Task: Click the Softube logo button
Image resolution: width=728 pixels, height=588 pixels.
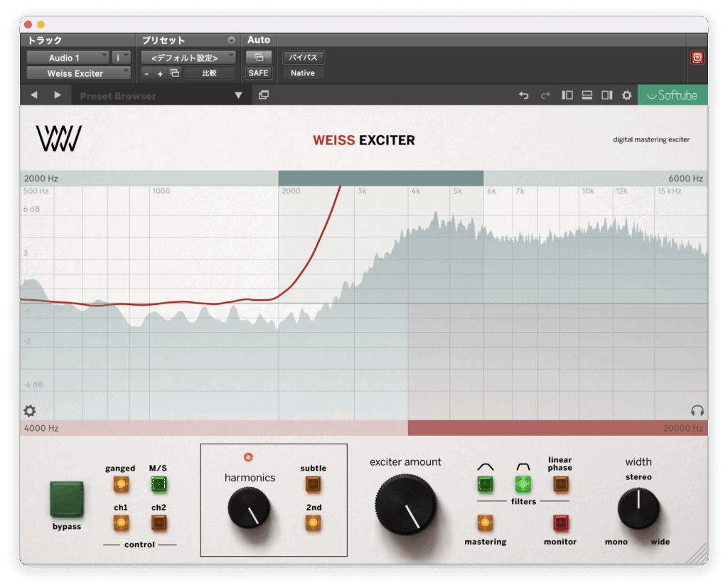Action: 673,95
